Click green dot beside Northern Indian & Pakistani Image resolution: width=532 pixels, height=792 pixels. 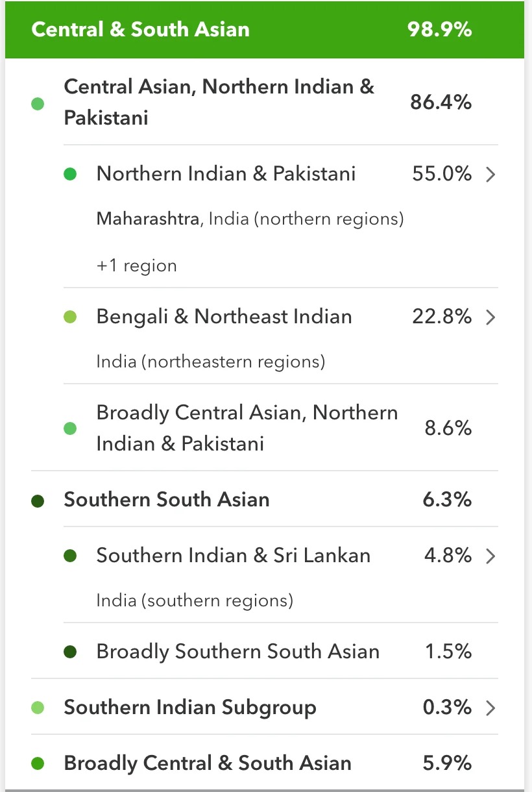click(71, 174)
